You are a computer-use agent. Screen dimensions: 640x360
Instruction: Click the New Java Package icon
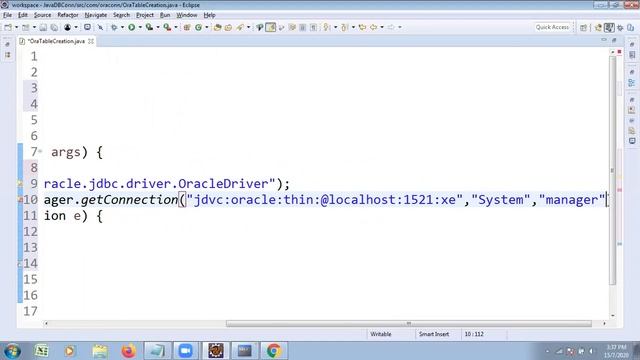[187, 27]
